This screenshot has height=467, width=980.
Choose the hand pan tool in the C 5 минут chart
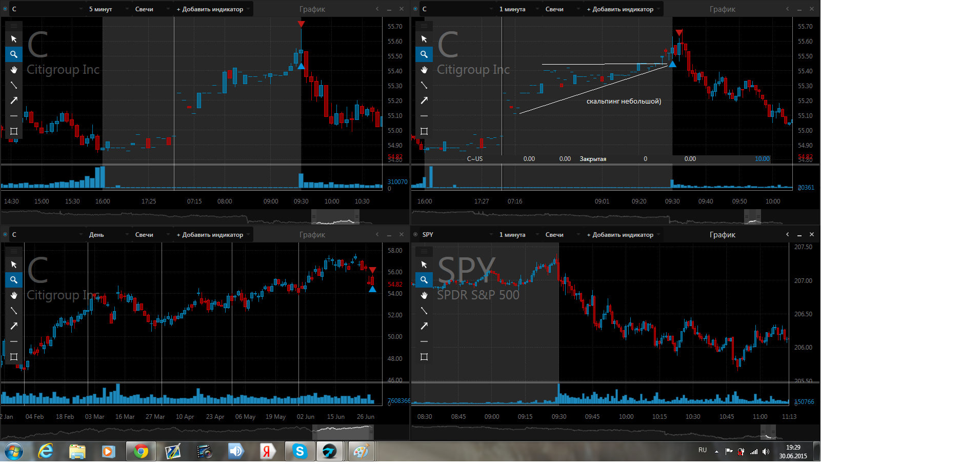[14, 70]
